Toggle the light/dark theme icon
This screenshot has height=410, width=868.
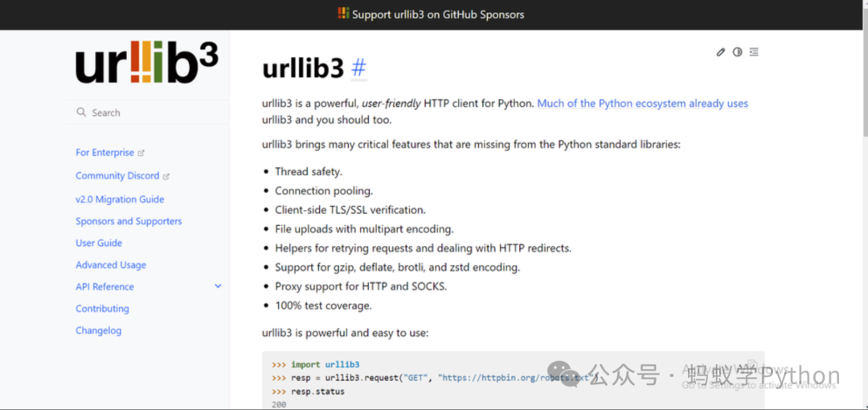tap(737, 52)
